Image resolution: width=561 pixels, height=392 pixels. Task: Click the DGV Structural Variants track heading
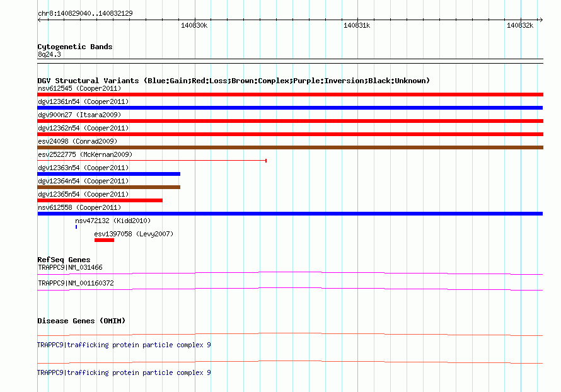pos(234,81)
